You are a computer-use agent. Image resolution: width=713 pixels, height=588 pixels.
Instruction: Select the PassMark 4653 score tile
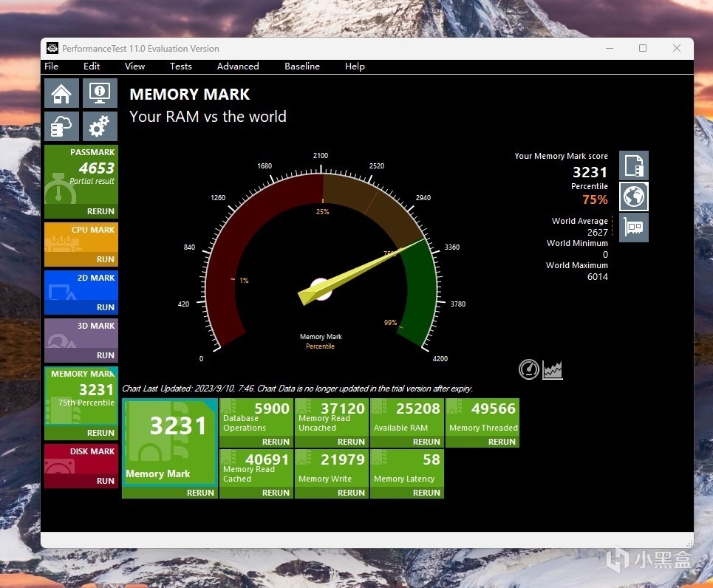[x=81, y=174]
